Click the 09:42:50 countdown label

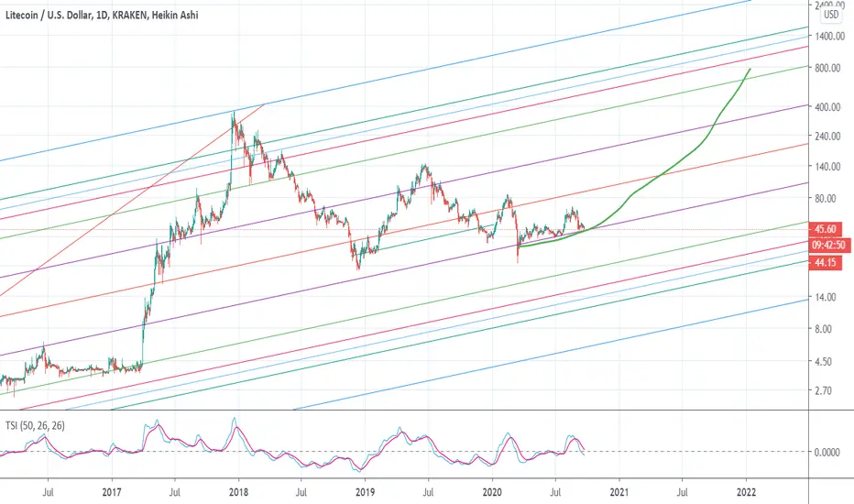coord(829,246)
